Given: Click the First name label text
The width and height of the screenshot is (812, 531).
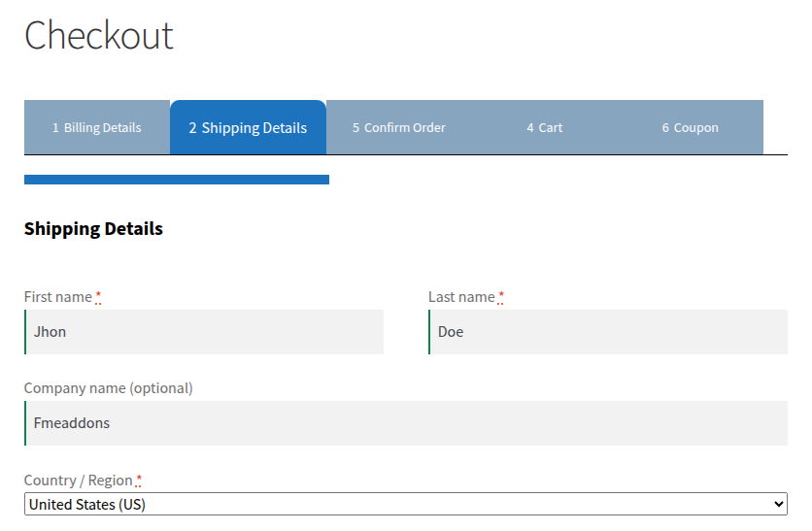Looking at the screenshot, I should (x=58, y=297).
